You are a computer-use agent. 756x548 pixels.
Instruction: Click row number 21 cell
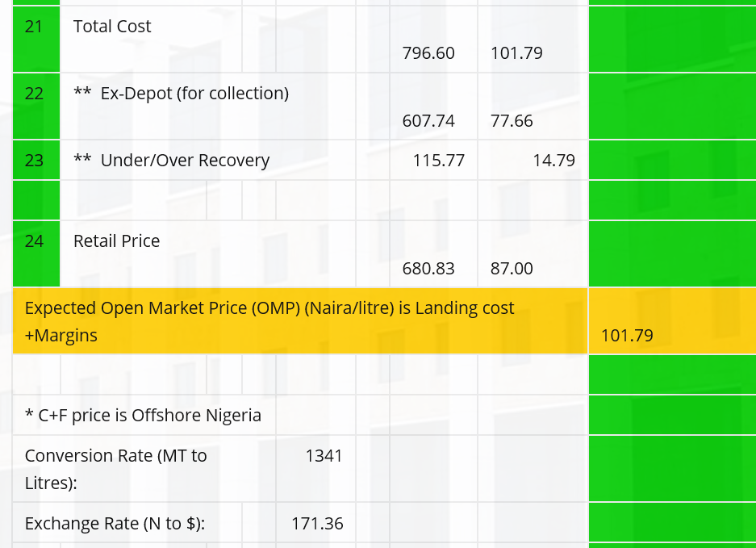pos(34,27)
